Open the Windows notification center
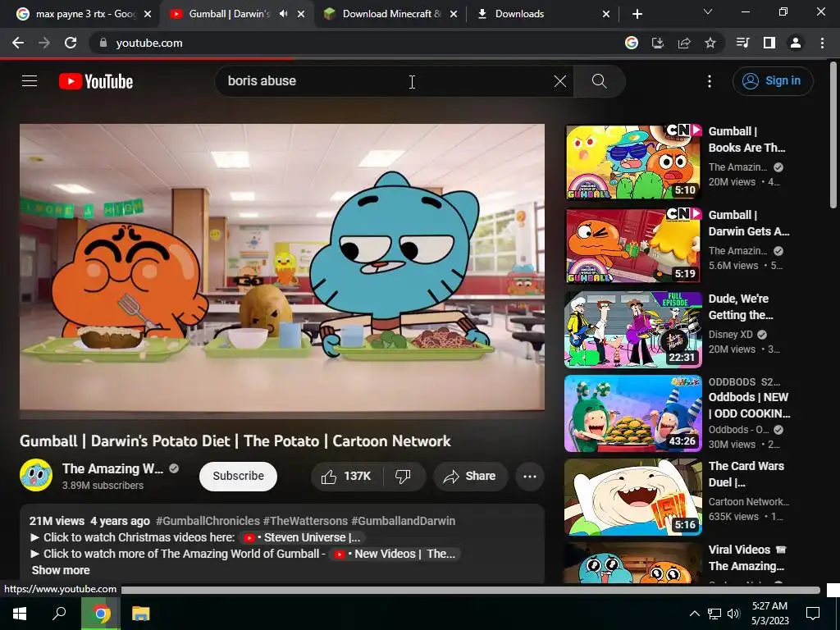Screen dimensions: 840x630 click(x=813, y=614)
